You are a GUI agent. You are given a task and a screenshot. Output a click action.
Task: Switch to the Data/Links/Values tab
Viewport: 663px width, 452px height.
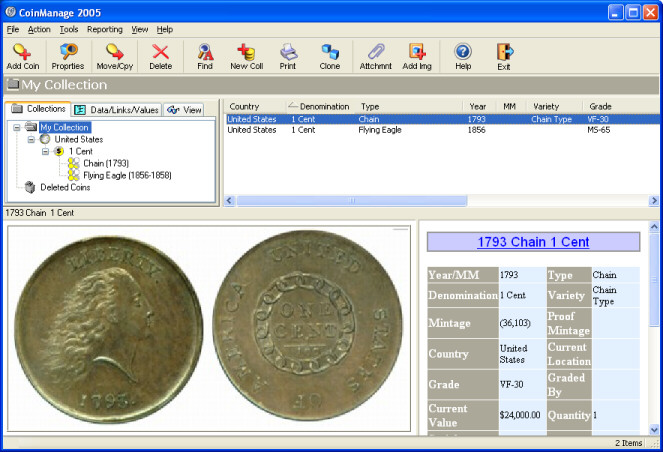116,110
